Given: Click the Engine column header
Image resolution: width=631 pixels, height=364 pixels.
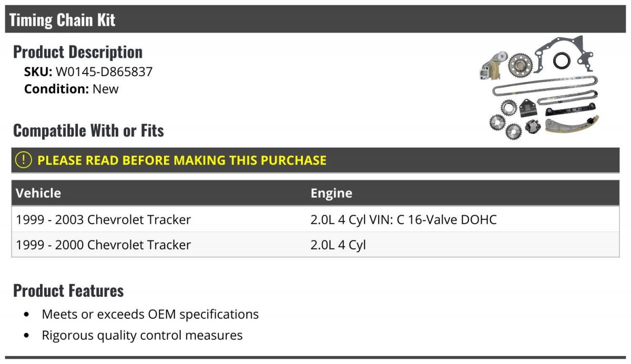Looking at the screenshot, I should (x=331, y=193).
